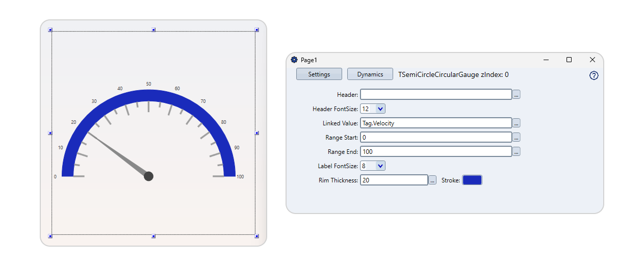This screenshot has height=266, width=644.
Task: Click the gauge needle pointer
Action: click(118, 154)
